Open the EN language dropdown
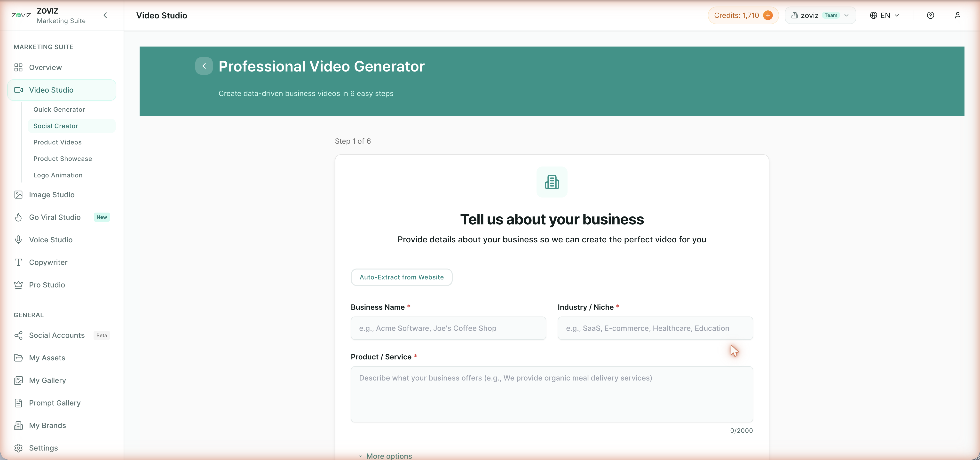 pos(885,15)
